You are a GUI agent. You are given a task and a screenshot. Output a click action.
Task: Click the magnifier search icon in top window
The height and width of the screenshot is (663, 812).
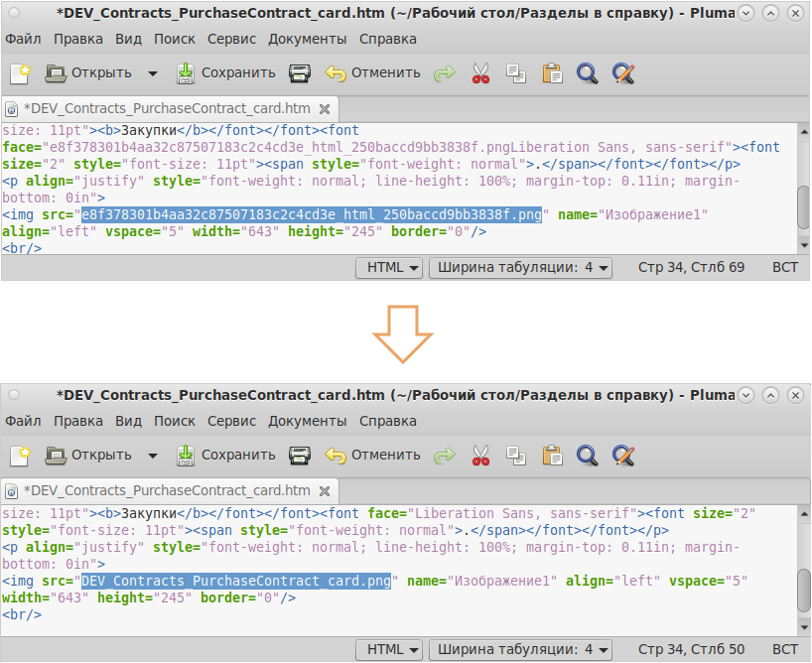coord(587,72)
